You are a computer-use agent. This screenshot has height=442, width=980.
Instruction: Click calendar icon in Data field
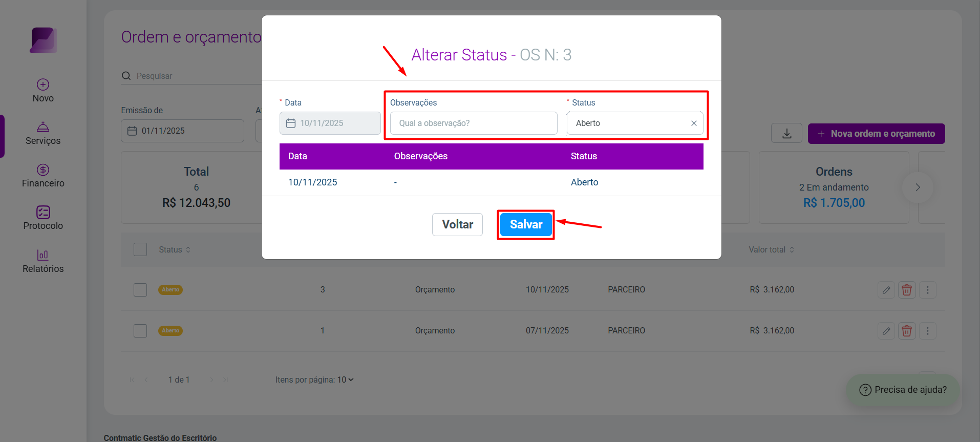click(x=291, y=123)
